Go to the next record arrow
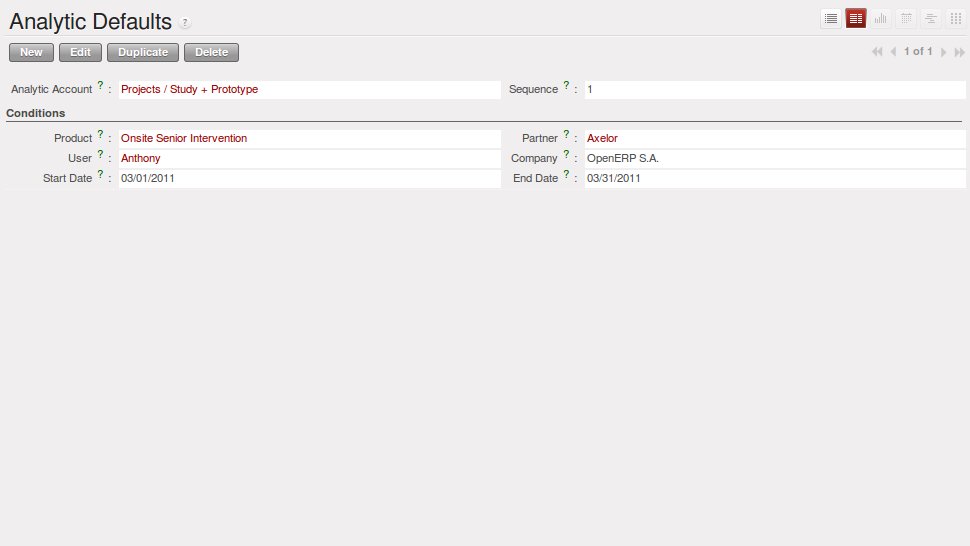The height and width of the screenshot is (546, 970). tap(943, 52)
